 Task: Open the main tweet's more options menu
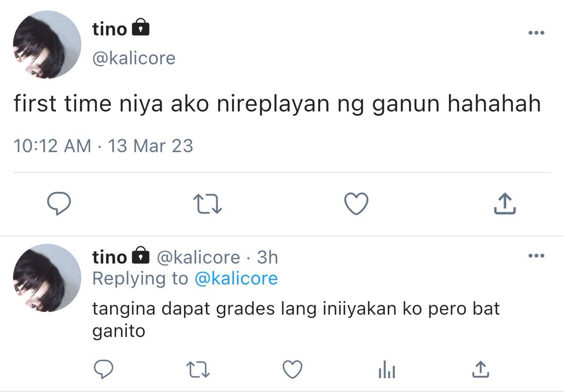click(x=536, y=33)
